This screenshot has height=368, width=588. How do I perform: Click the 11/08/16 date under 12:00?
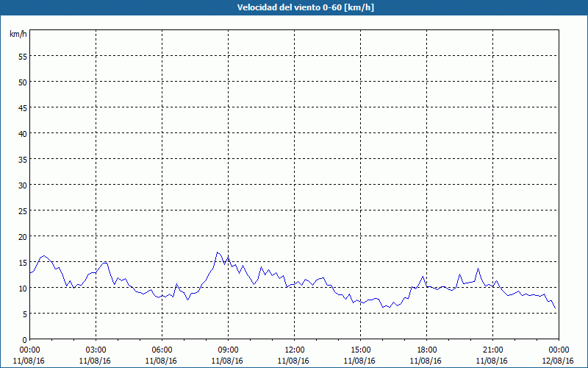[293, 361]
